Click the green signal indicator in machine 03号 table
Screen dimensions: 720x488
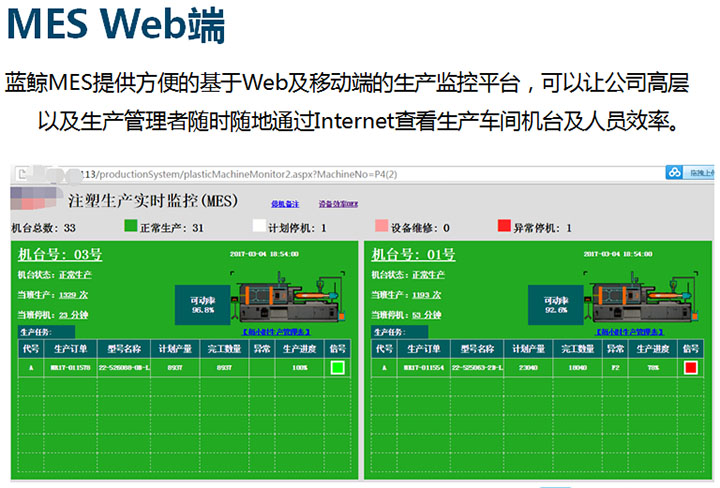point(337,368)
